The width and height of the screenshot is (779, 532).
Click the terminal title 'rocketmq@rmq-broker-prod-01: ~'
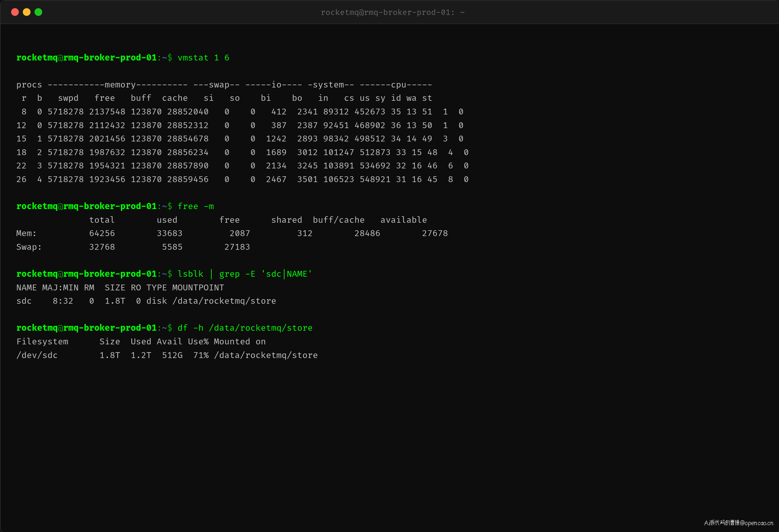click(x=393, y=12)
